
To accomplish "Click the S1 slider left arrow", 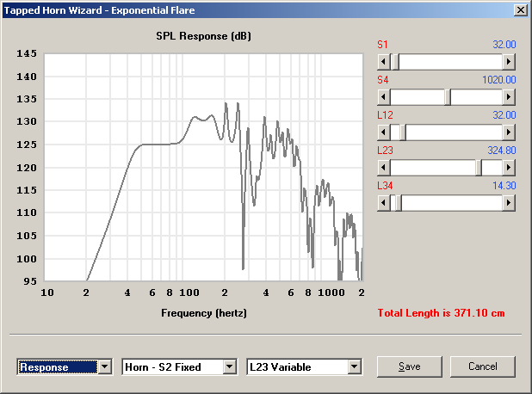I will [x=384, y=62].
